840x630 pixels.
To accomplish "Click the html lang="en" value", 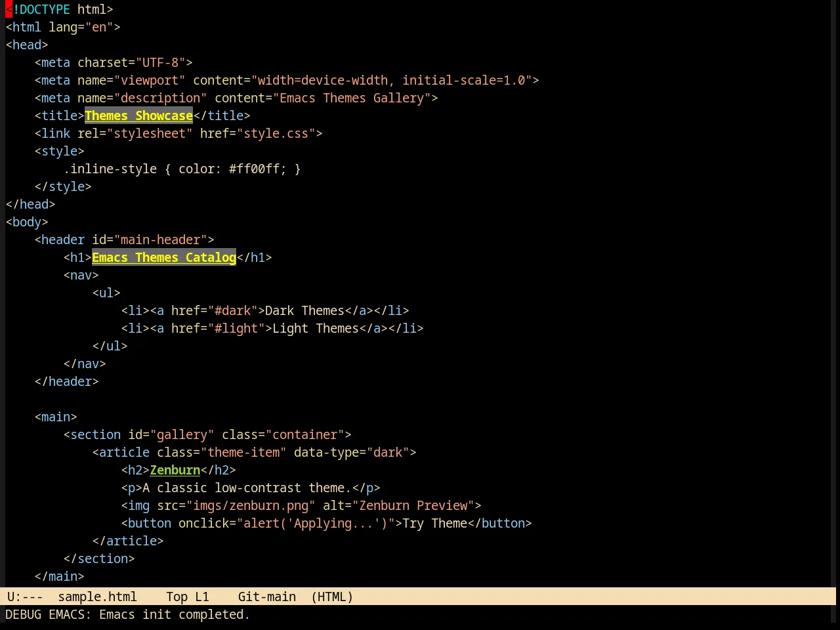I will [x=99, y=27].
